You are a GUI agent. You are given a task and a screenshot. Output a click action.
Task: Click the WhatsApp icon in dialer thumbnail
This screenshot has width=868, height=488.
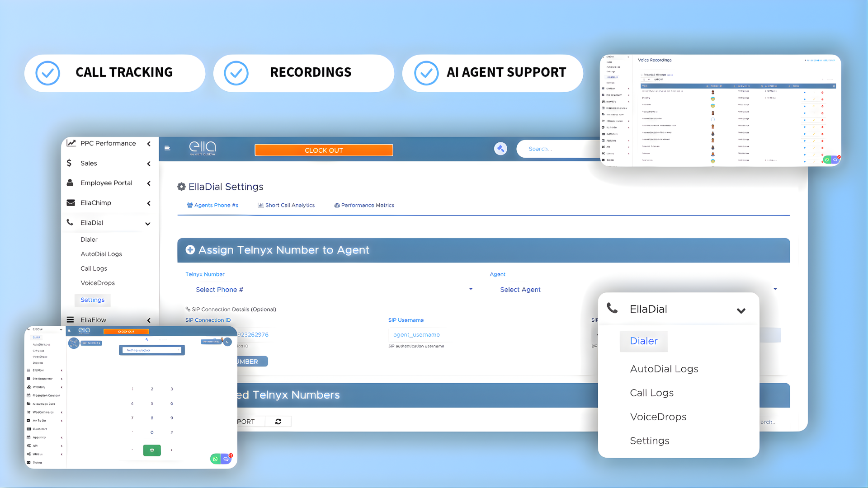[x=215, y=459]
